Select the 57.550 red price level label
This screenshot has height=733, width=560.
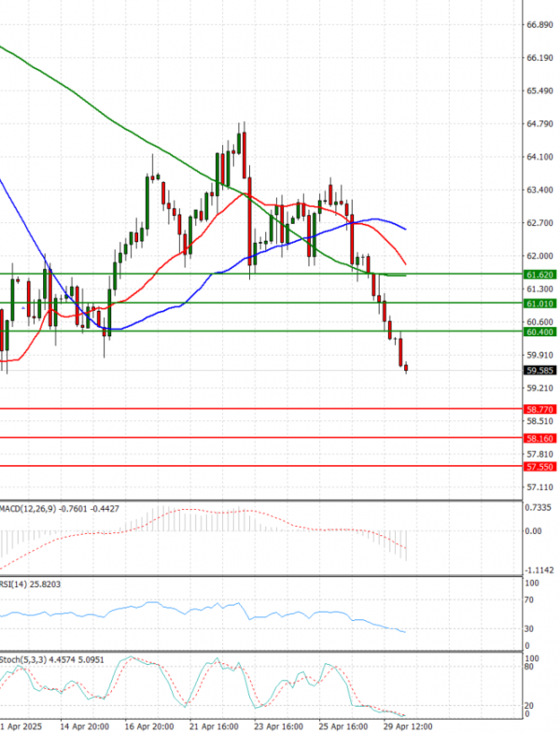pyautogui.click(x=539, y=467)
